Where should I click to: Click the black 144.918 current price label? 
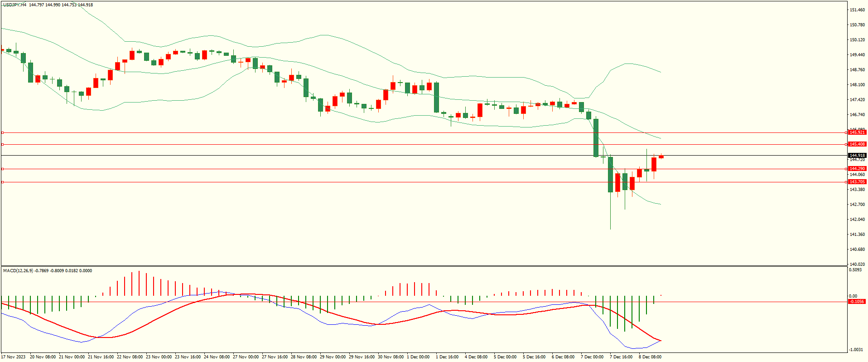(857, 156)
